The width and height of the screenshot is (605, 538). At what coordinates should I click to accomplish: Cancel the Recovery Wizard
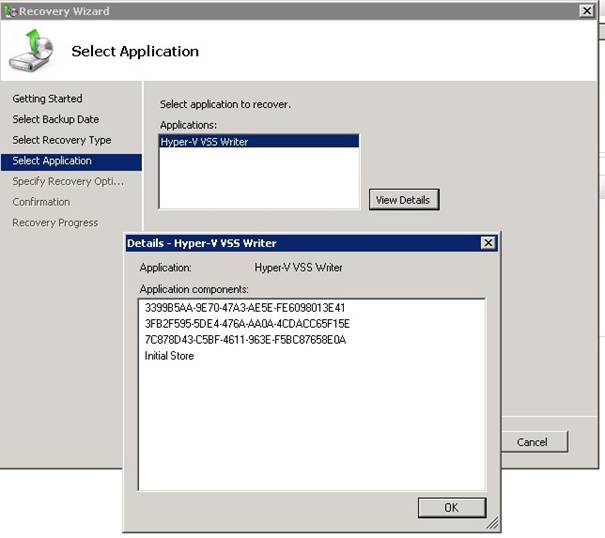[x=534, y=442]
